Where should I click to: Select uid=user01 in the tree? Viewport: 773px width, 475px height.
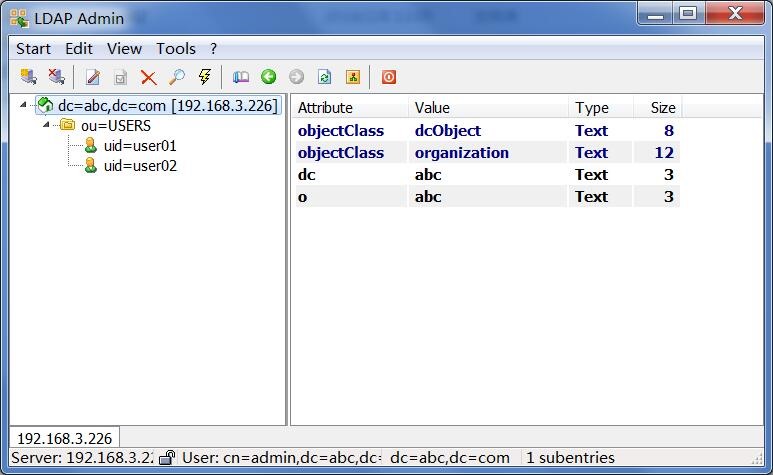[x=140, y=146]
